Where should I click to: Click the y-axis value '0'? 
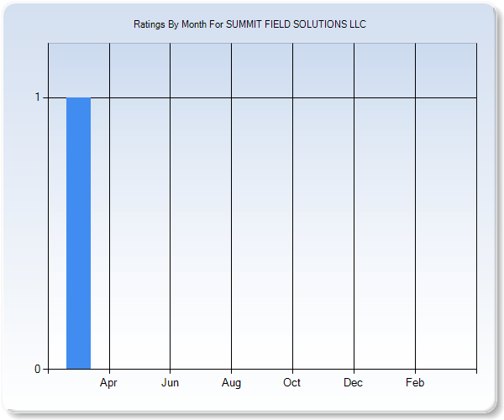(38, 369)
